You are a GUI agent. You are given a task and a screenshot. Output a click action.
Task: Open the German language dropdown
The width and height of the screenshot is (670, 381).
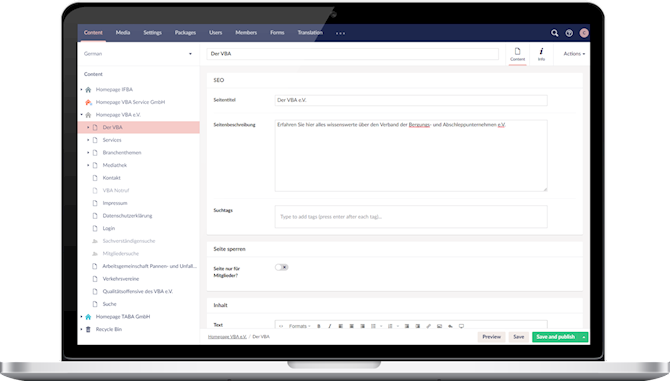(x=138, y=54)
